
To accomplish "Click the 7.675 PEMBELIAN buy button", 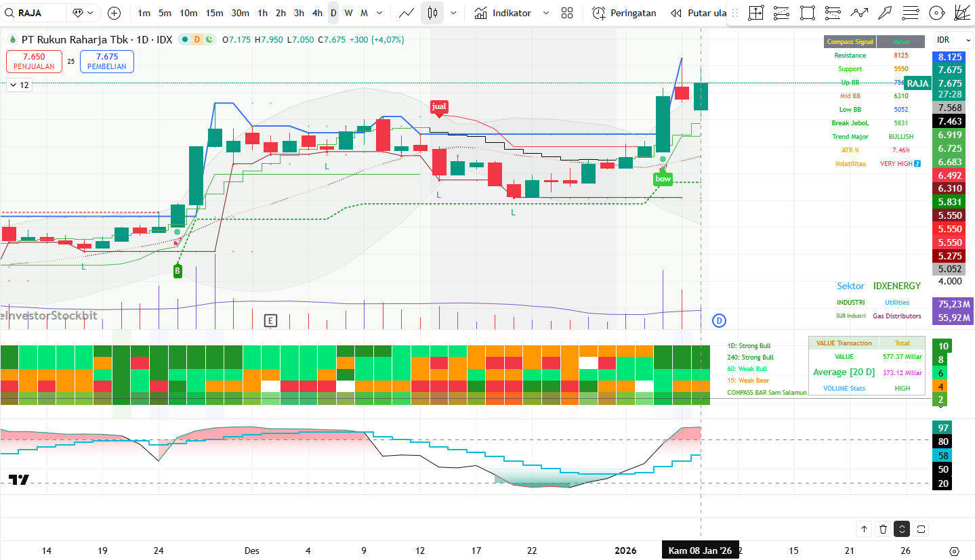I will click(x=107, y=62).
